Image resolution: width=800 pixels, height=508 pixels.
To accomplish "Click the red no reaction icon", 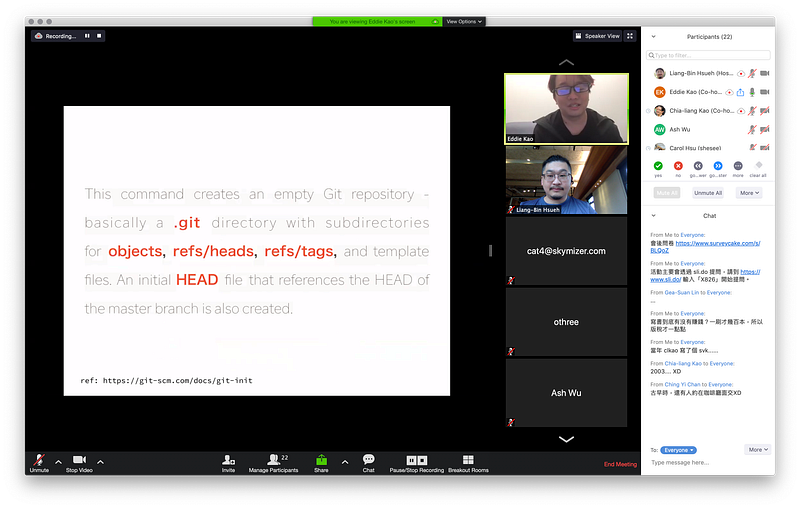I will pos(678,166).
